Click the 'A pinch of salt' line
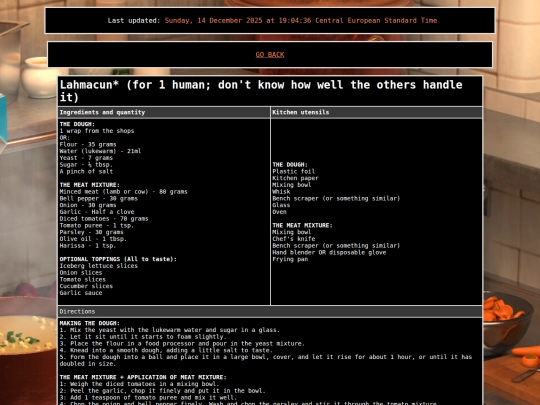 pos(86,171)
